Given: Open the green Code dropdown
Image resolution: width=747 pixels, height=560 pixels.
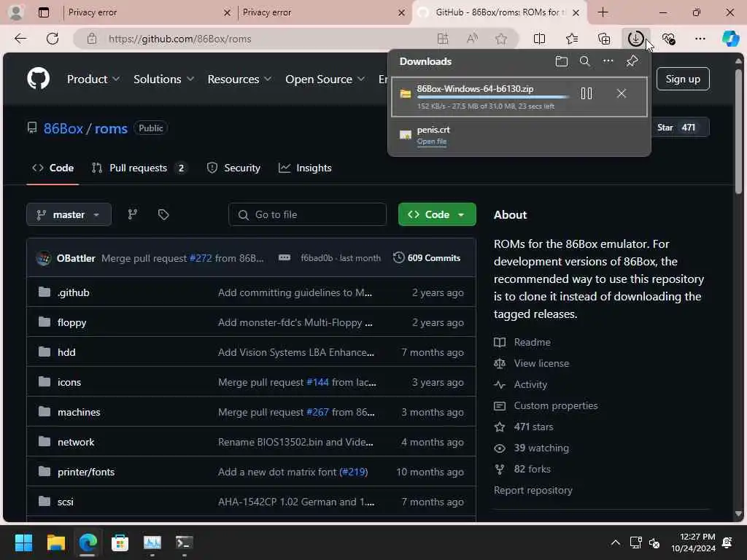Looking at the screenshot, I should pos(437,214).
